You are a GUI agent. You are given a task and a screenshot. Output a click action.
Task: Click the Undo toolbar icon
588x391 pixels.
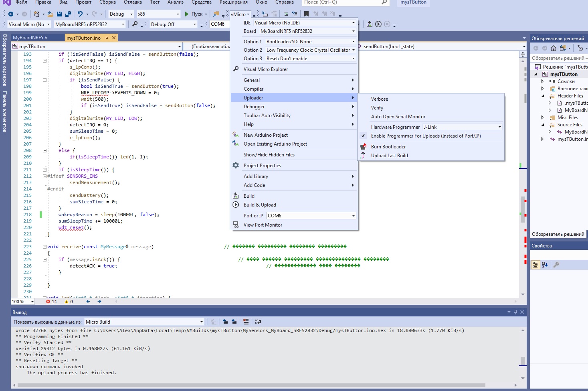click(80, 14)
